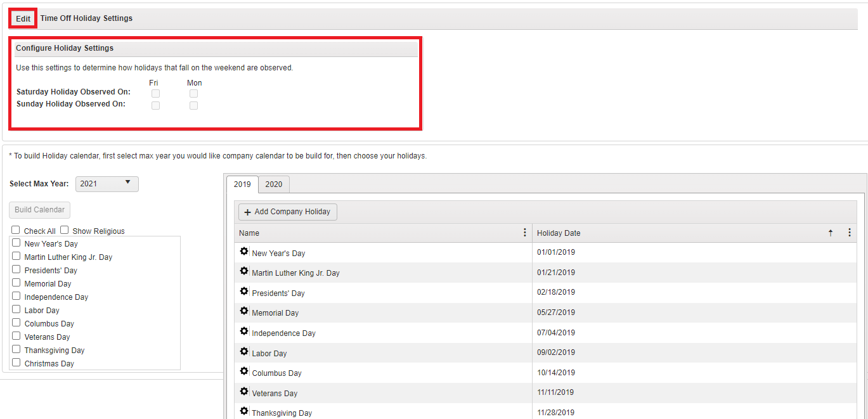Image resolution: width=868 pixels, height=419 pixels.
Task: Toggle the Show Religious checkbox
Action: (x=64, y=230)
